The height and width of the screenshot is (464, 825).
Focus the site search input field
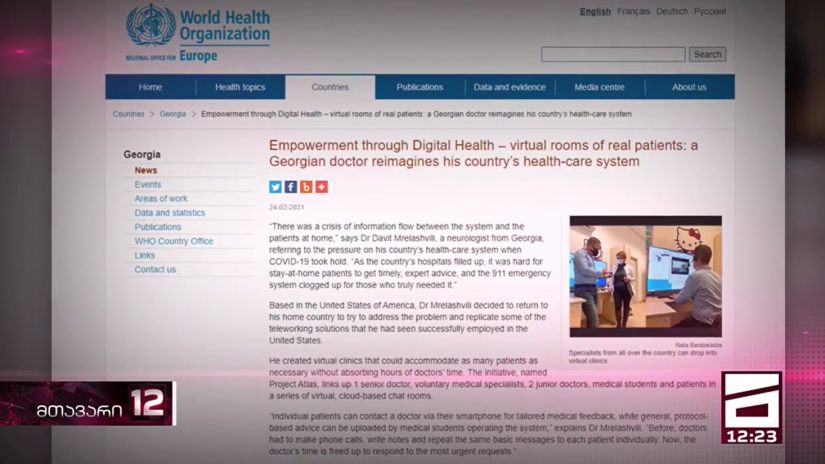[613, 54]
